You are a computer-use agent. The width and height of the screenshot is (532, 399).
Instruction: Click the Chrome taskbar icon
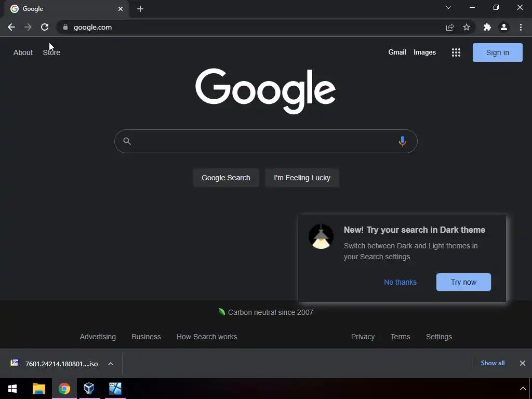tap(64, 389)
